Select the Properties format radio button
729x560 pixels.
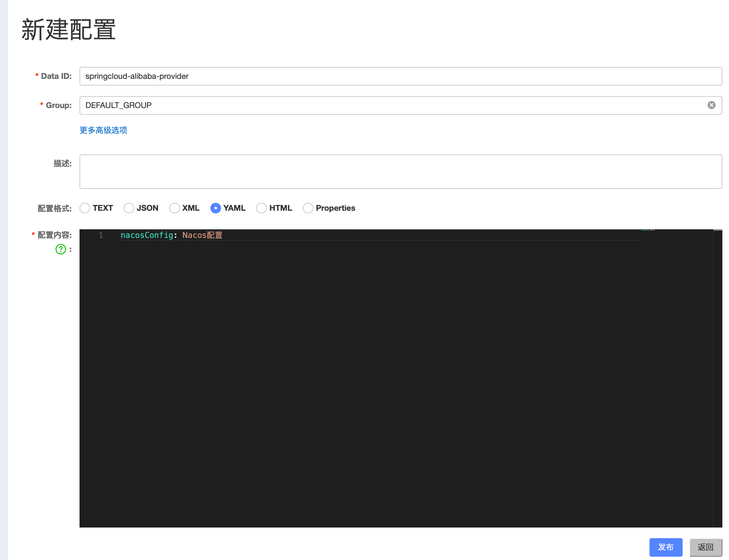click(x=308, y=208)
